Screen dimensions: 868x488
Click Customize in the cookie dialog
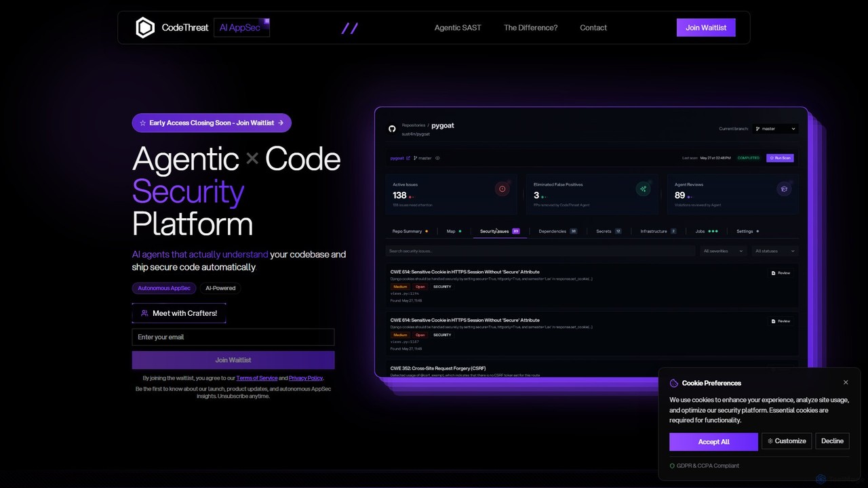pos(787,441)
